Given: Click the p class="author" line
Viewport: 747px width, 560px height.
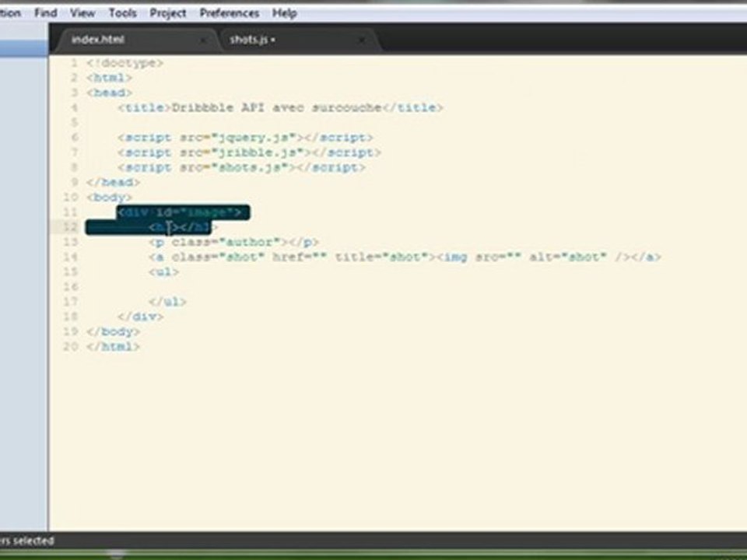Looking at the screenshot, I should pos(233,243).
